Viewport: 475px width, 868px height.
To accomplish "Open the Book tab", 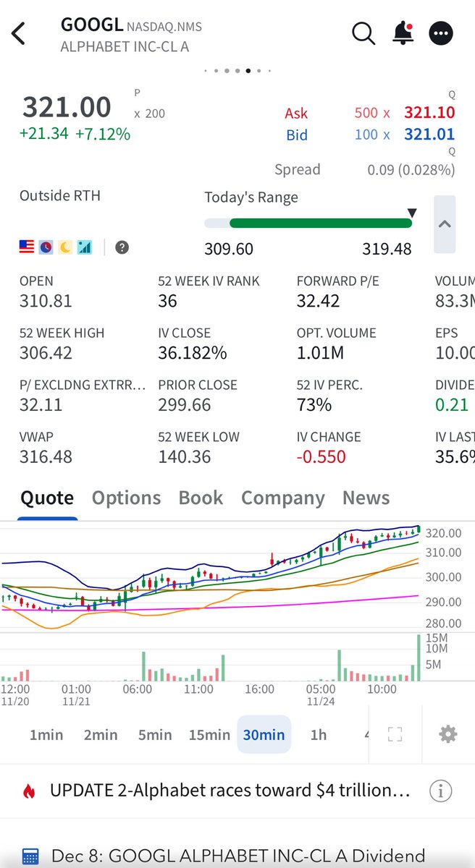I will click(x=201, y=498).
